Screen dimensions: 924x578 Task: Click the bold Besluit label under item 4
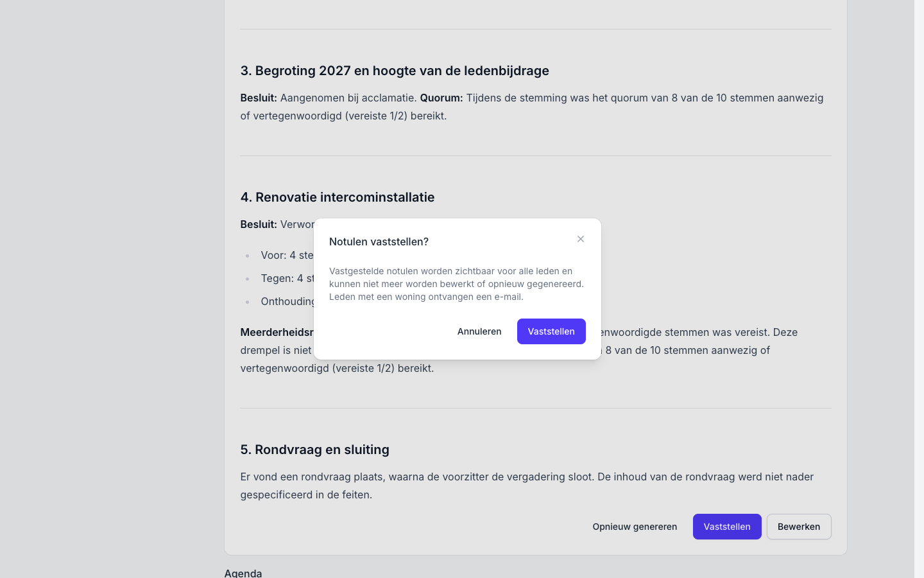259,224
